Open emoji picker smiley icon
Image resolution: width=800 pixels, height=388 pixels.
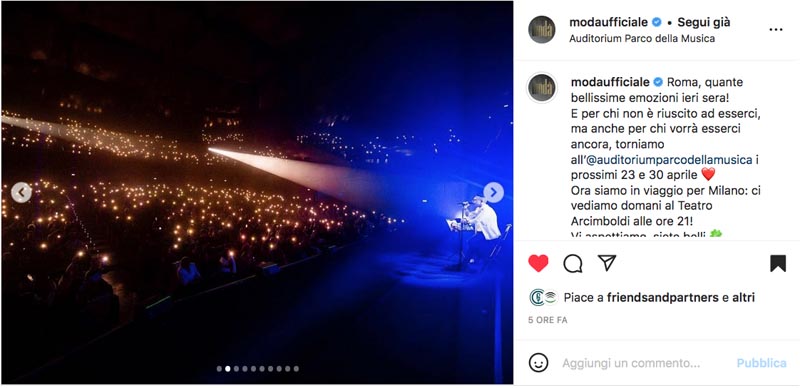click(538, 363)
